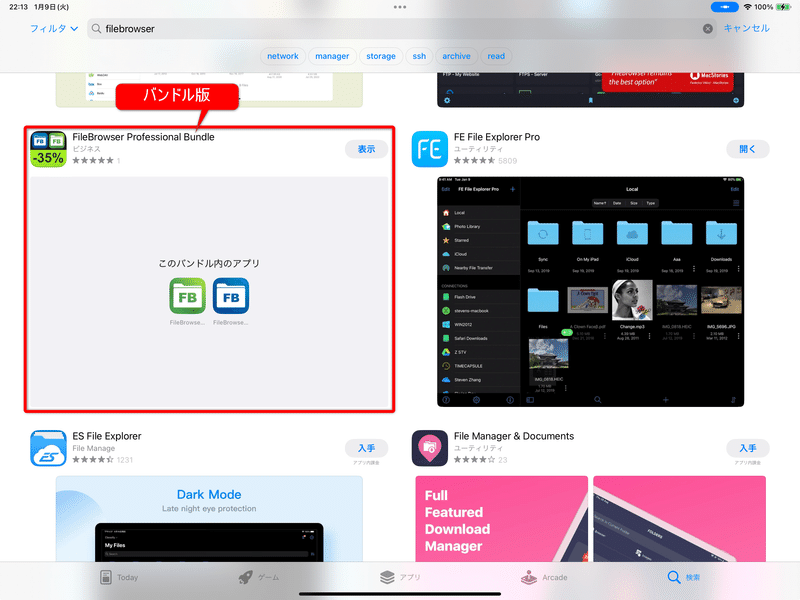Select the storage suggestion chip
Screen dimensions: 800x600
click(381, 56)
